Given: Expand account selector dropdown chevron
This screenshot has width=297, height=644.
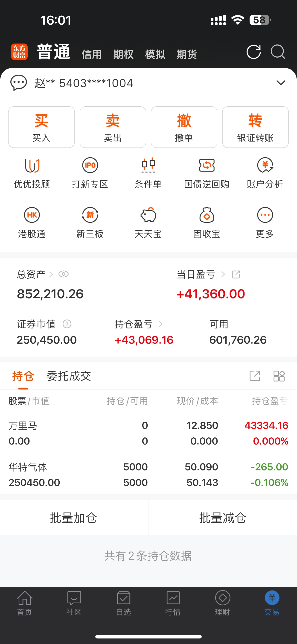Looking at the screenshot, I should [x=281, y=83].
